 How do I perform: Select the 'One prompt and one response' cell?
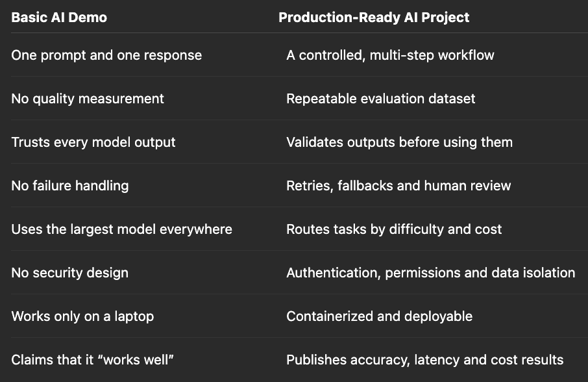[x=106, y=55]
